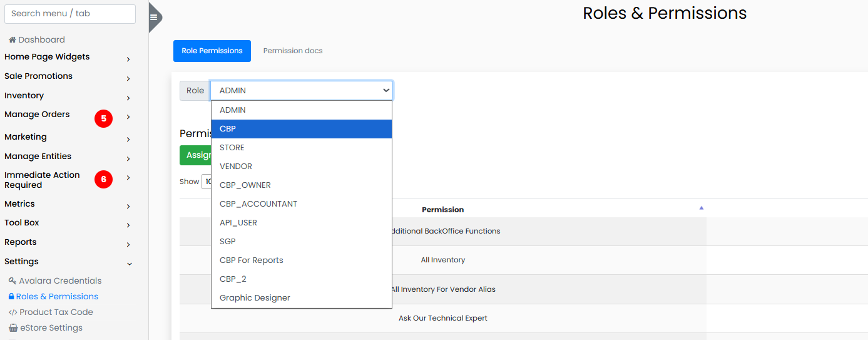868x340 pixels.
Task: Choose CBP_ACCOUNTANT option in role list
Action: coord(302,204)
